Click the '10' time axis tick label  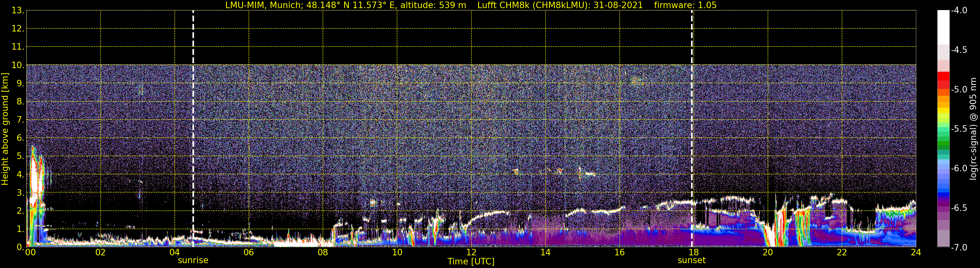397,252
